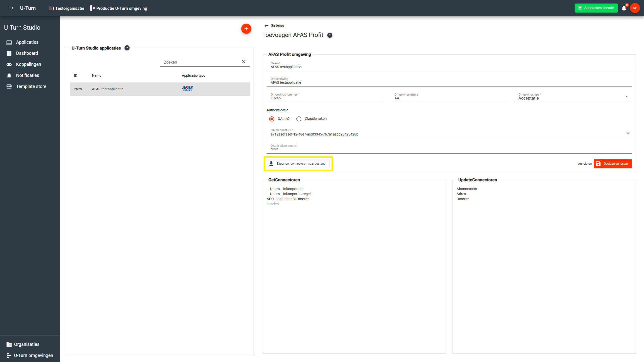
Task: Click the back arrow icon next to Ga terug
Action: click(266, 26)
